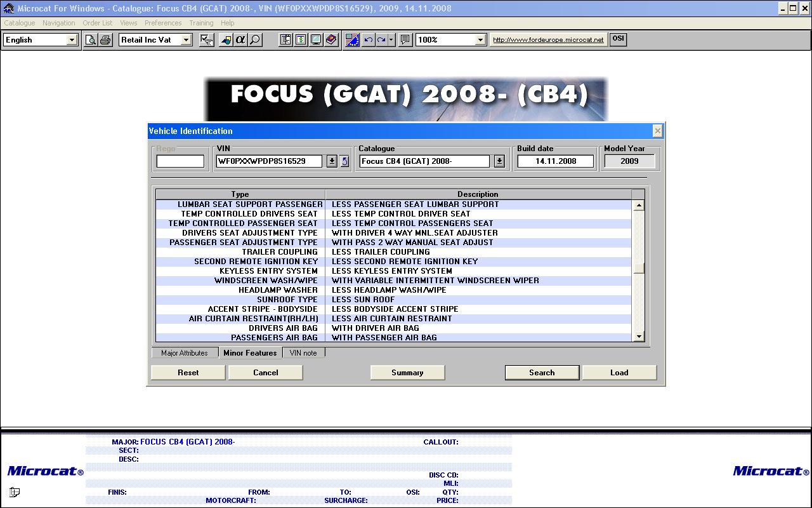Click the alpha symbol toolbar icon
The image size is (812, 508).
[x=240, y=40]
